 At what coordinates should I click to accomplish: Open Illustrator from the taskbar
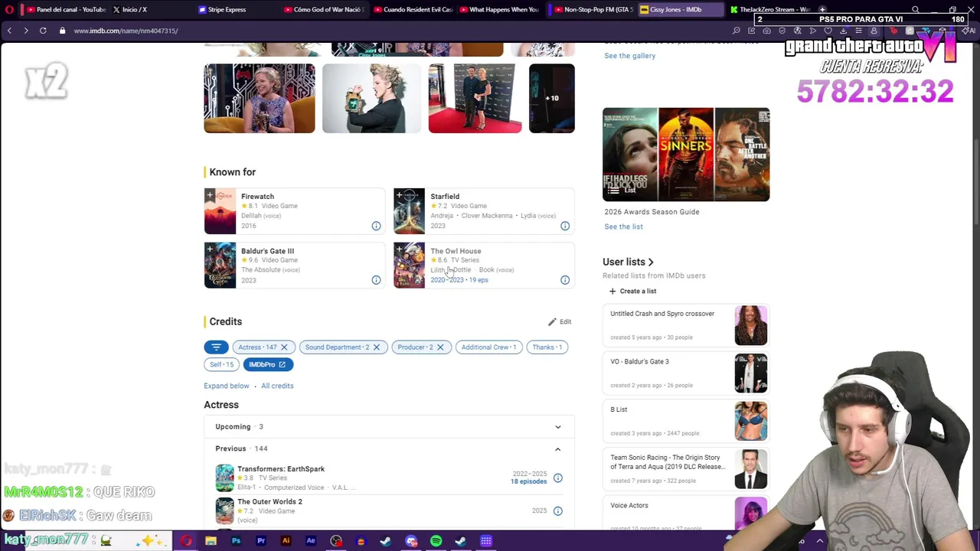tap(286, 541)
